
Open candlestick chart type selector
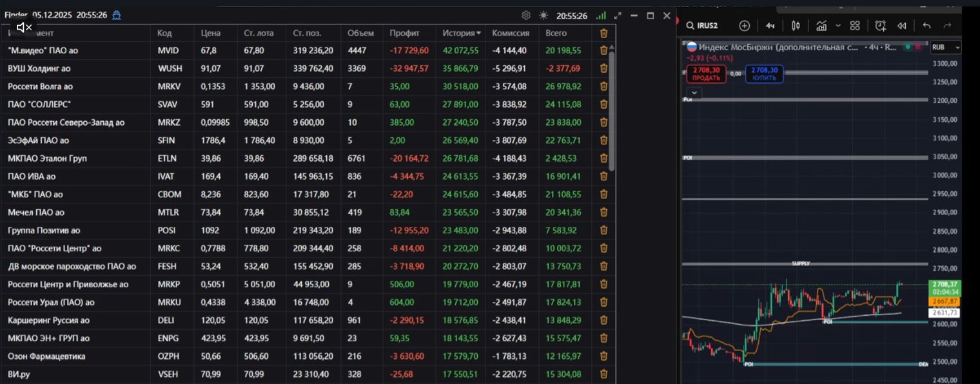[796, 26]
